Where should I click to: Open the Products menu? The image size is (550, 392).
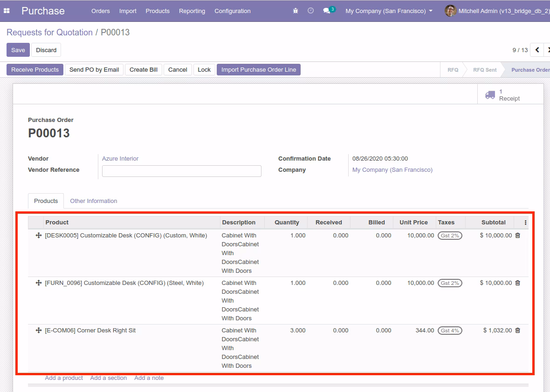point(158,11)
